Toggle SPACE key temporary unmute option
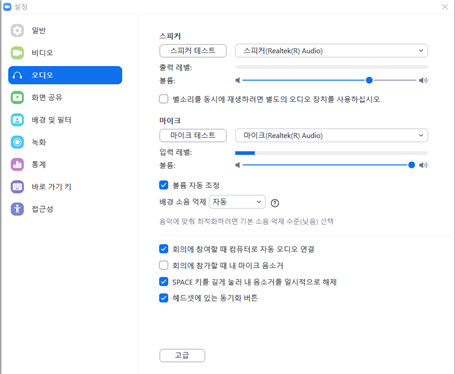Image resolution: width=455 pixels, height=374 pixels. click(x=164, y=282)
